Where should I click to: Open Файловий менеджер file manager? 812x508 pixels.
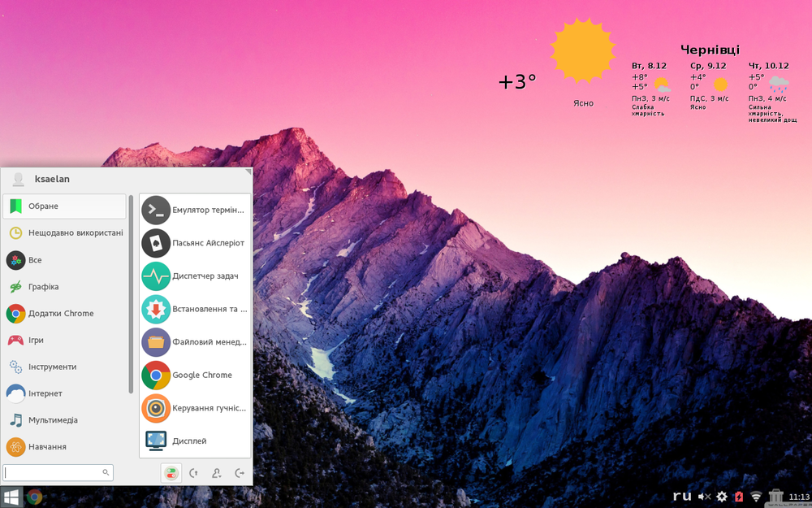195,342
